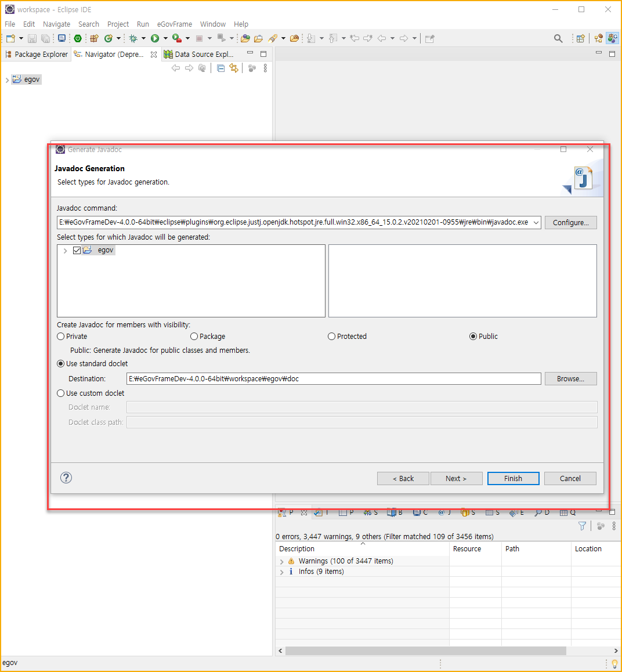Close the Navigator (Deprecated) tab
622x672 pixels.
(154, 55)
